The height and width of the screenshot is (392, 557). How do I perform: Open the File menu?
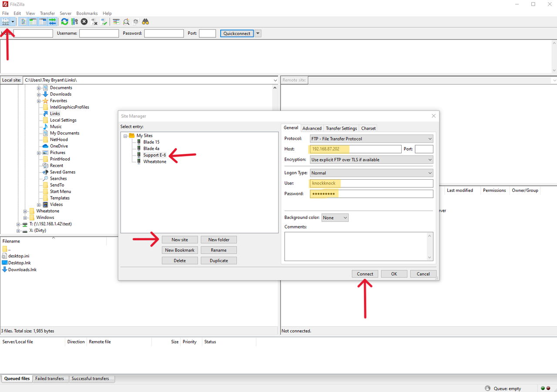coord(5,13)
